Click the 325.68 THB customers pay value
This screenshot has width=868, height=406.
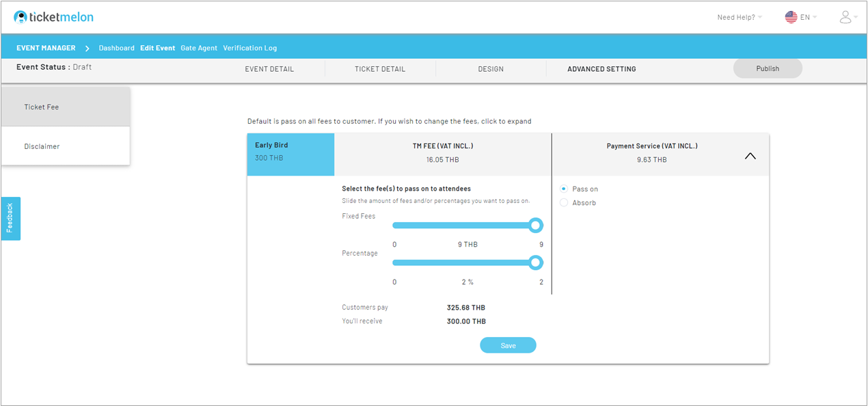(466, 308)
